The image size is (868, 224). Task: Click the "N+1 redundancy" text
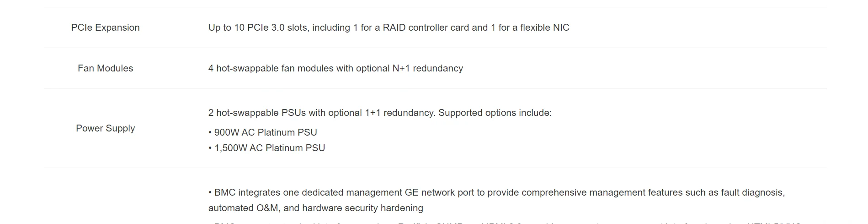(x=427, y=68)
